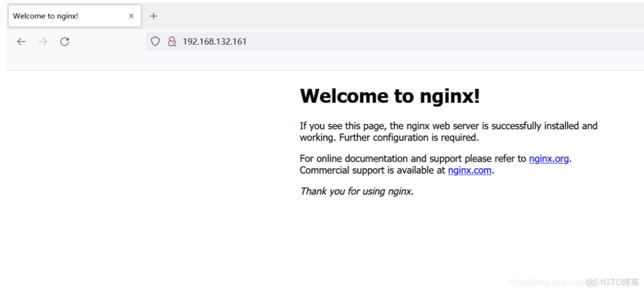The width and height of the screenshot is (644, 292).
Task: Click the insecure connection padlock icon
Action: (x=172, y=41)
